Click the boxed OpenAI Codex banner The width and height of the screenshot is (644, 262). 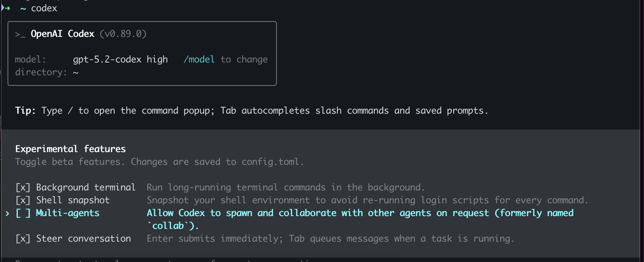tap(142, 53)
